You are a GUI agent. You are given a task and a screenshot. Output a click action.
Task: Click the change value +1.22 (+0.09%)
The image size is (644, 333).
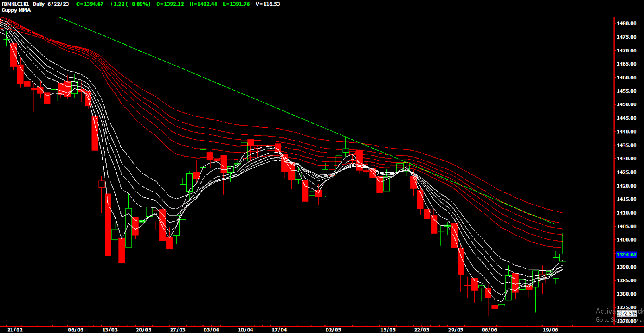(x=130, y=4)
